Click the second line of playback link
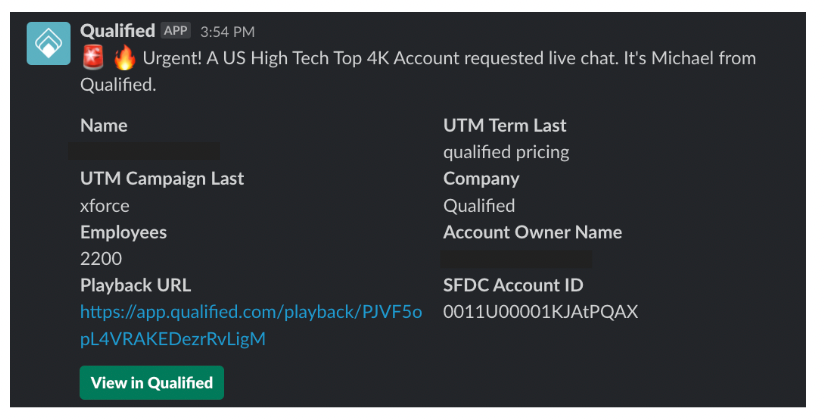 (x=173, y=339)
